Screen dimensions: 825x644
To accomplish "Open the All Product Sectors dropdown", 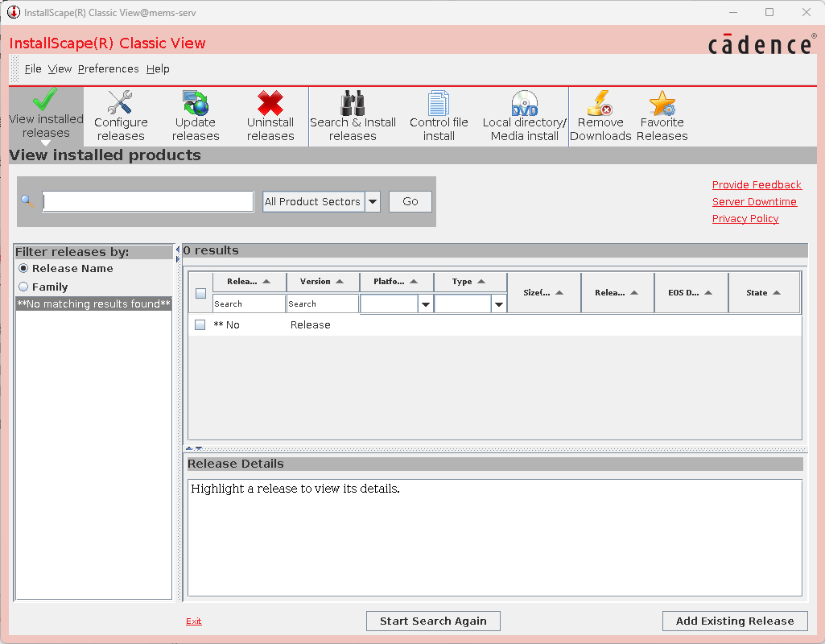I will click(x=373, y=201).
